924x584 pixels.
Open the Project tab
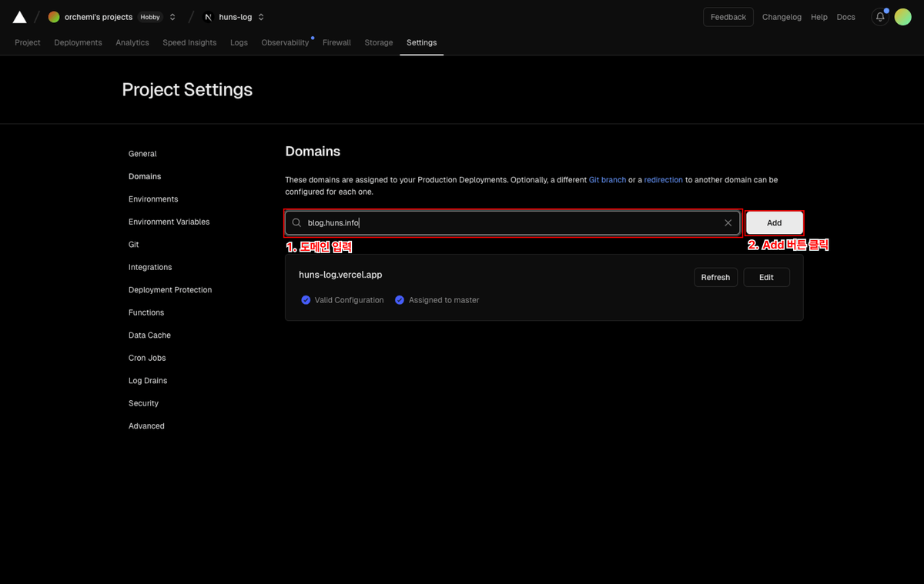point(28,42)
